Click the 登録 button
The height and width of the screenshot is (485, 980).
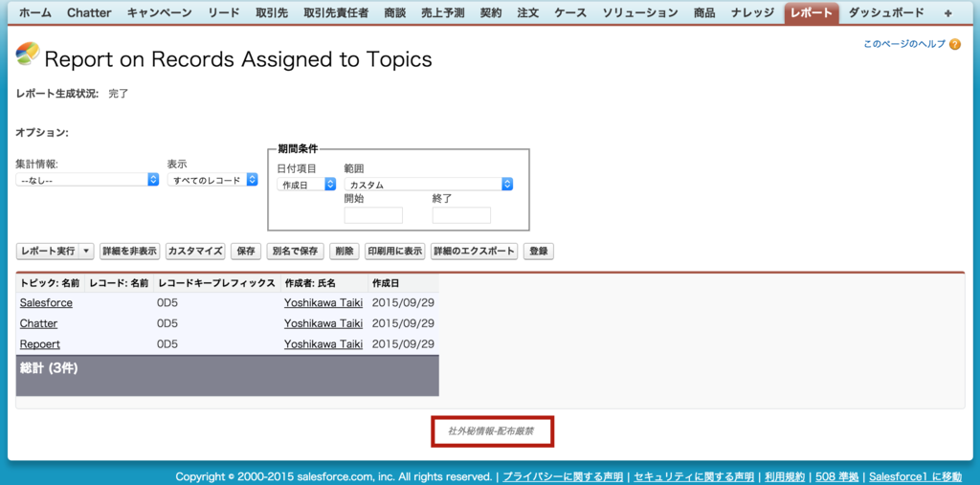[x=539, y=252]
